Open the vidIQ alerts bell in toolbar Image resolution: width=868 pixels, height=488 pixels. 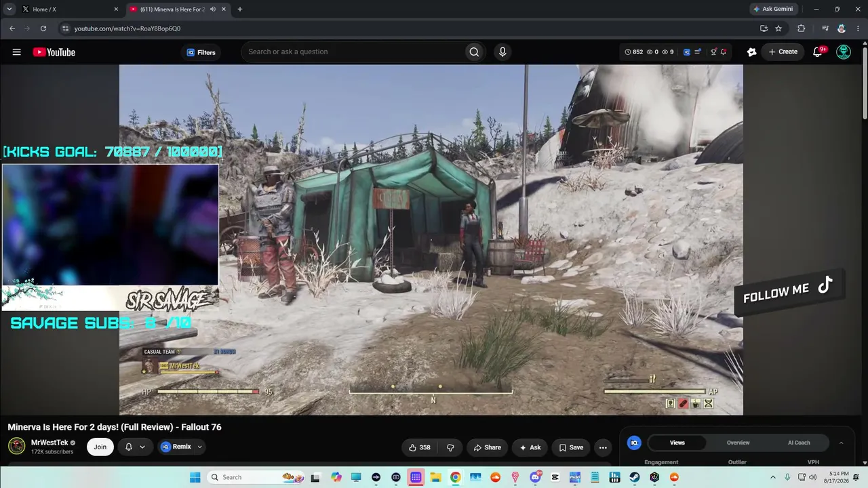724,52
